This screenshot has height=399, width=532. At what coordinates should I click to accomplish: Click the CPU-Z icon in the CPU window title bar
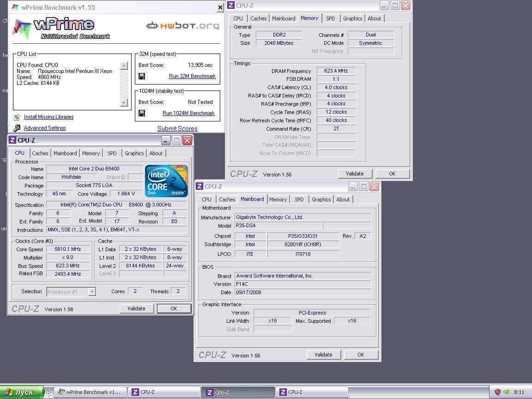pos(12,140)
